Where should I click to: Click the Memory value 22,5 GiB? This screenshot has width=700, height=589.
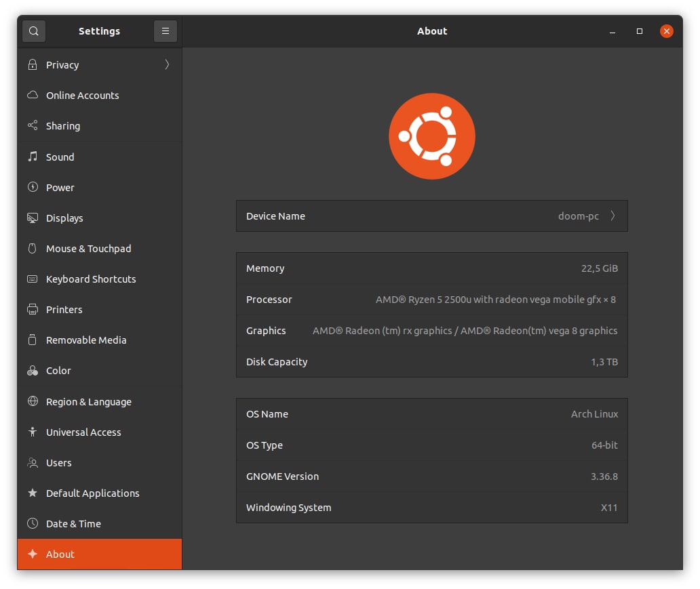pos(600,268)
